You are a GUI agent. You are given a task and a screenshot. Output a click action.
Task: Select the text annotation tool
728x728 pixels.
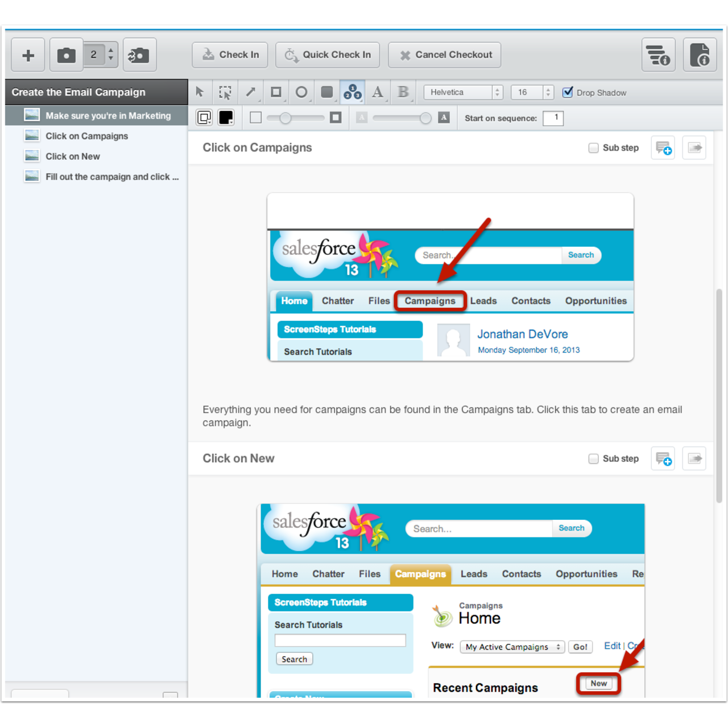click(378, 92)
